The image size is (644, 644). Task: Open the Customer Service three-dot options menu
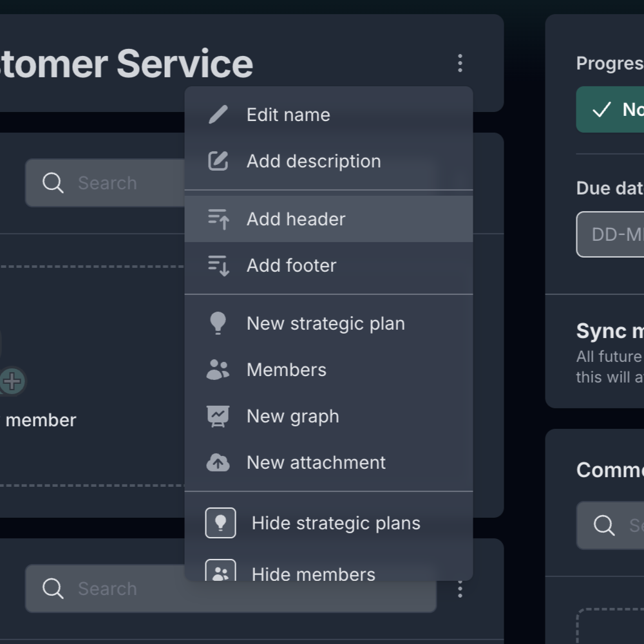point(460,63)
